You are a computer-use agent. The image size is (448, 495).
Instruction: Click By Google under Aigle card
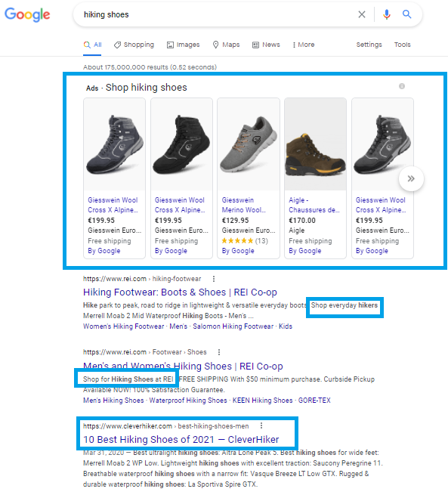coord(304,251)
